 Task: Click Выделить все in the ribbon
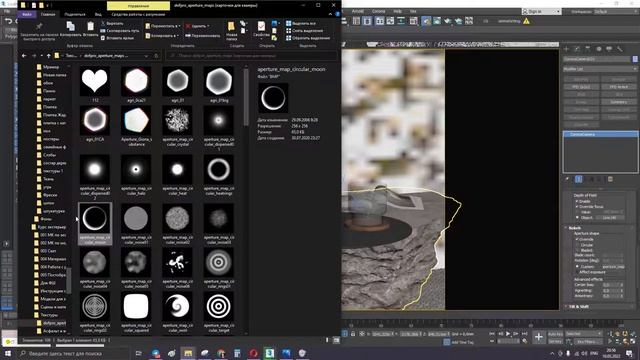click(301, 23)
